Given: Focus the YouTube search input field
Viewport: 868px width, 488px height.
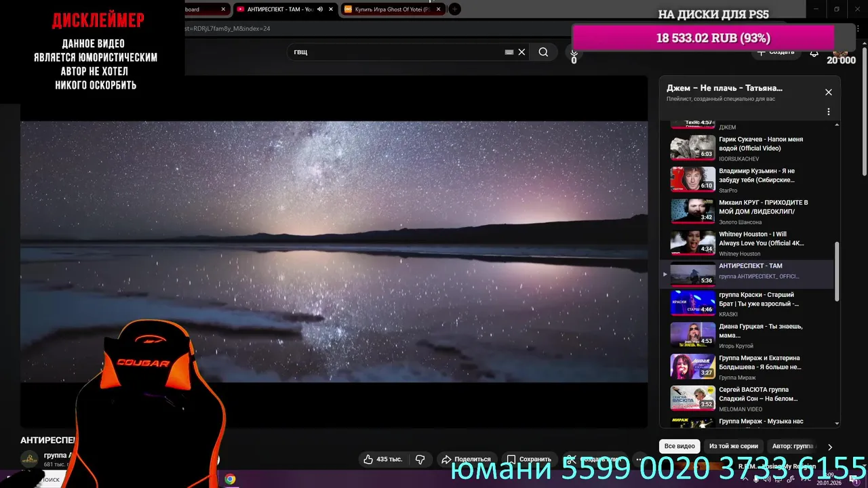Looking at the screenshot, I should tap(397, 52).
